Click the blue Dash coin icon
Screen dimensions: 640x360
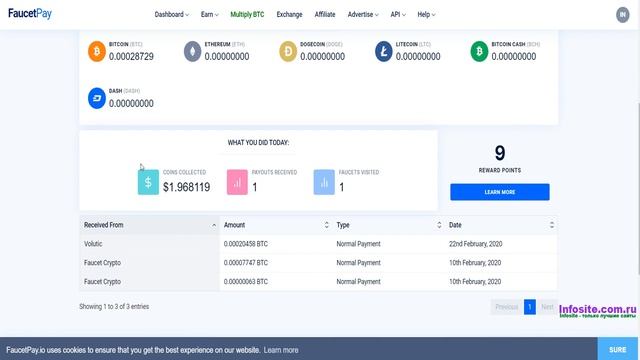pyautogui.click(x=97, y=98)
